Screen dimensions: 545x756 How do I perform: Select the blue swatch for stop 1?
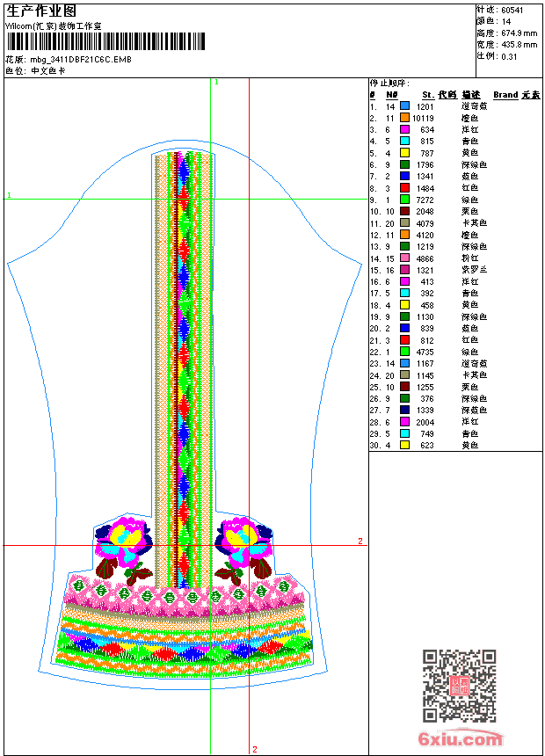point(405,105)
